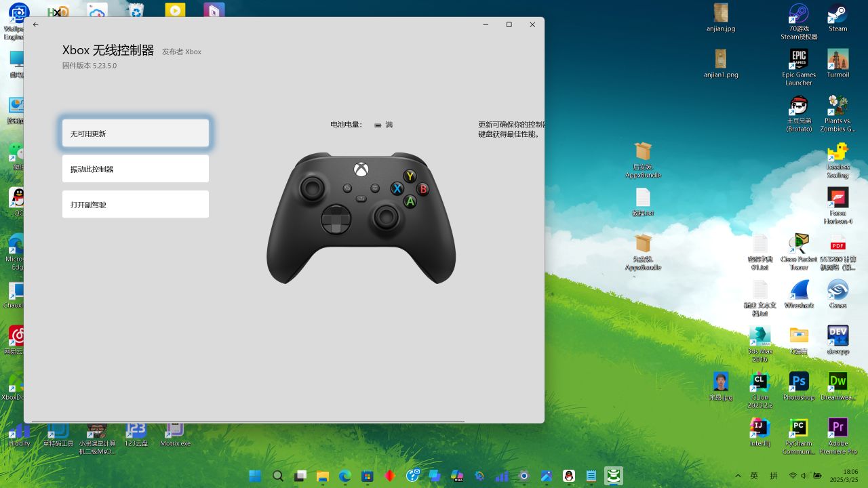Open taskbar Search

coord(277,476)
